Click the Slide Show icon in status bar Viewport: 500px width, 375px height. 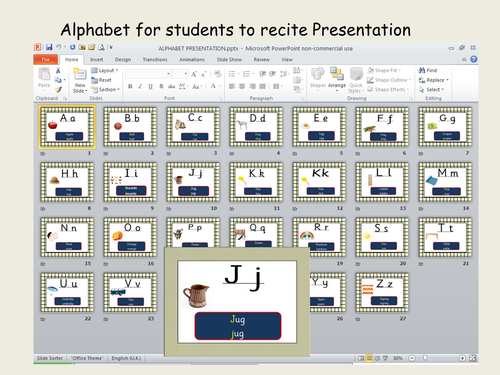point(385,358)
